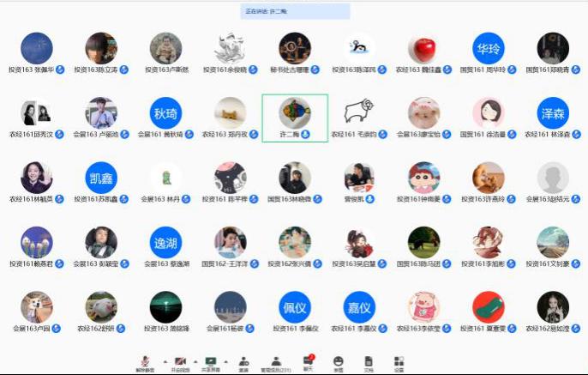Open the settings icon in toolbar
The width and height of the screenshot is (588, 375).
tap(399, 361)
